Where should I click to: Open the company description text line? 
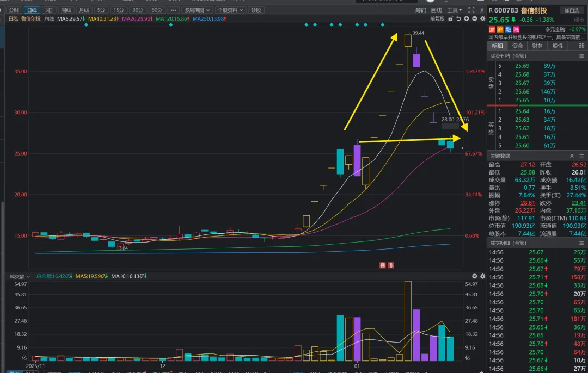pos(537,37)
